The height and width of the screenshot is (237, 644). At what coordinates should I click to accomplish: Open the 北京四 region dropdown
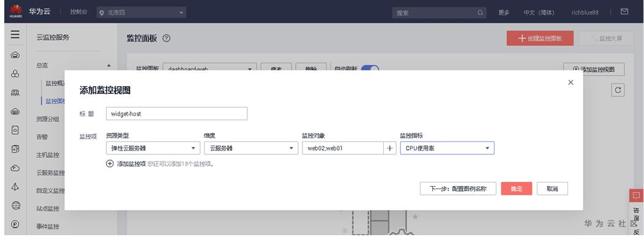point(141,13)
